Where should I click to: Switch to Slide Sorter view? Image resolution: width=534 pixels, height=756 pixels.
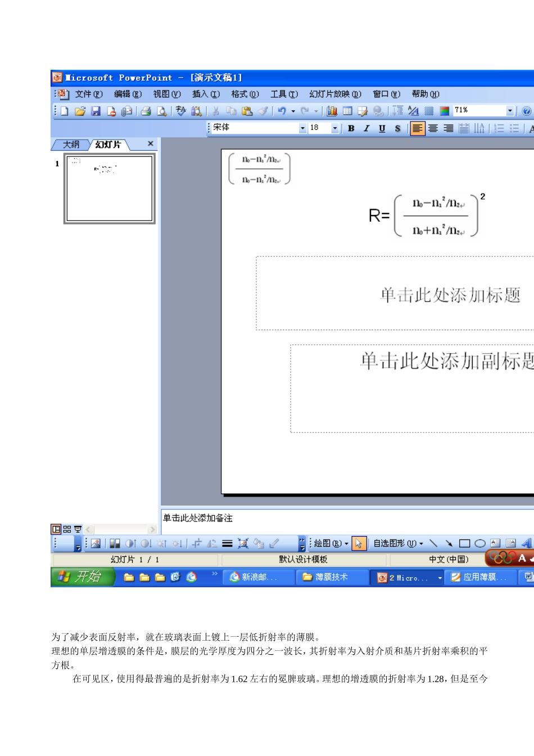tap(67, 529)
